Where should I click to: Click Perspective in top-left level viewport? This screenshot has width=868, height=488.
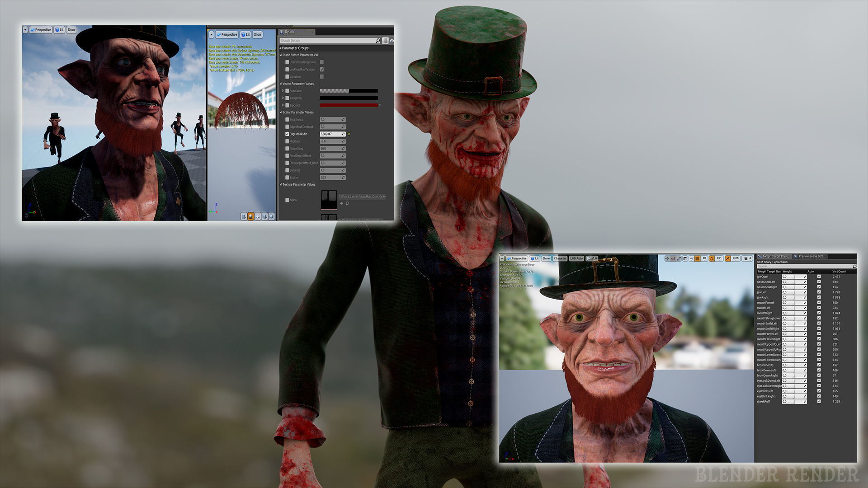pyautogui.click(x=41, y=30)
